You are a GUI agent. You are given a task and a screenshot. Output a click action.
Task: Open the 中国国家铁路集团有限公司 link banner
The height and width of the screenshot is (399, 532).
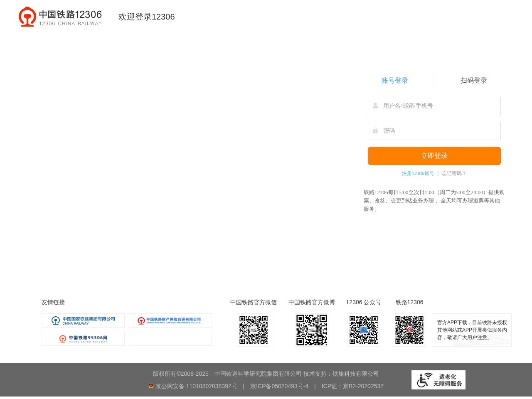[83, 320]
